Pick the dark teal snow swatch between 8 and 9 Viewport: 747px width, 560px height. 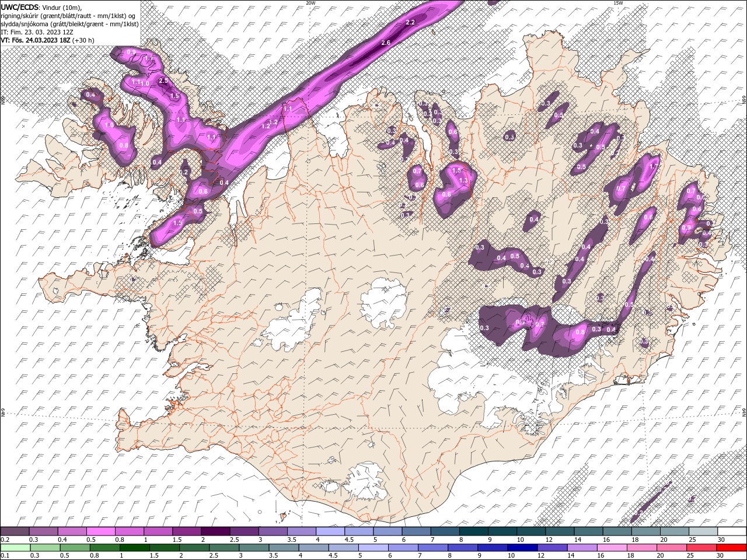[473, 531]
